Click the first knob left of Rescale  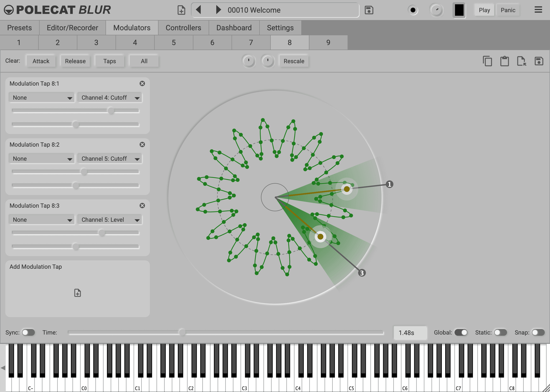pos(249,61)
